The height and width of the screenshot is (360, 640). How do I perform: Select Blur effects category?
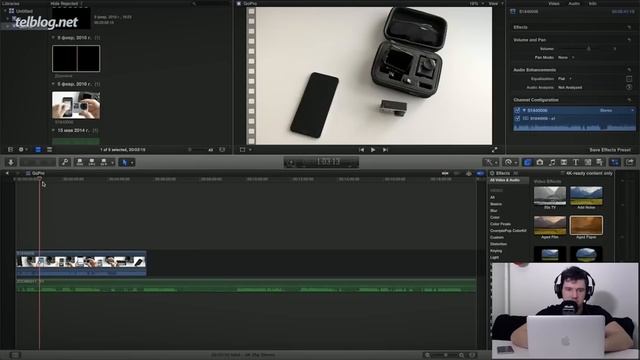pyautogui.click(x=494, y=211)
